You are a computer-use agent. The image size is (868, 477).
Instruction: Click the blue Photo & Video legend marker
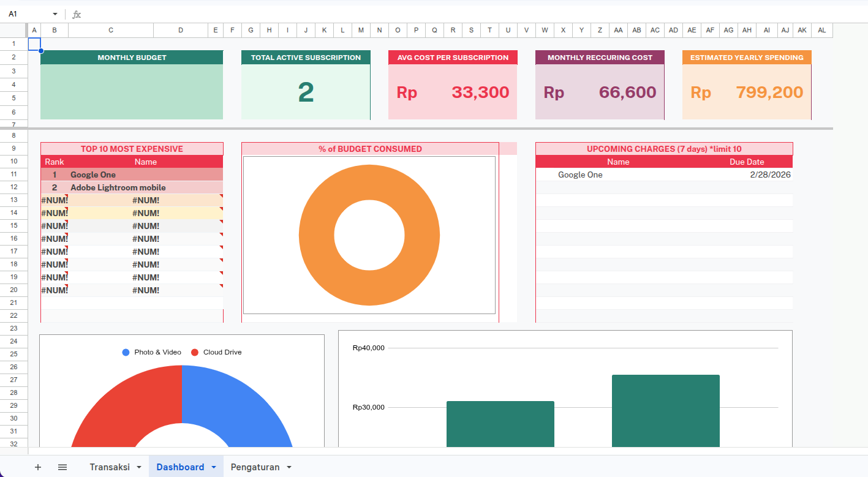point(126,352)
